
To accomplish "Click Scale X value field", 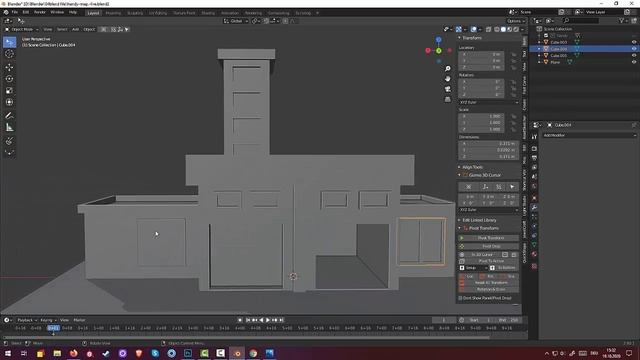I will point(482,116).
